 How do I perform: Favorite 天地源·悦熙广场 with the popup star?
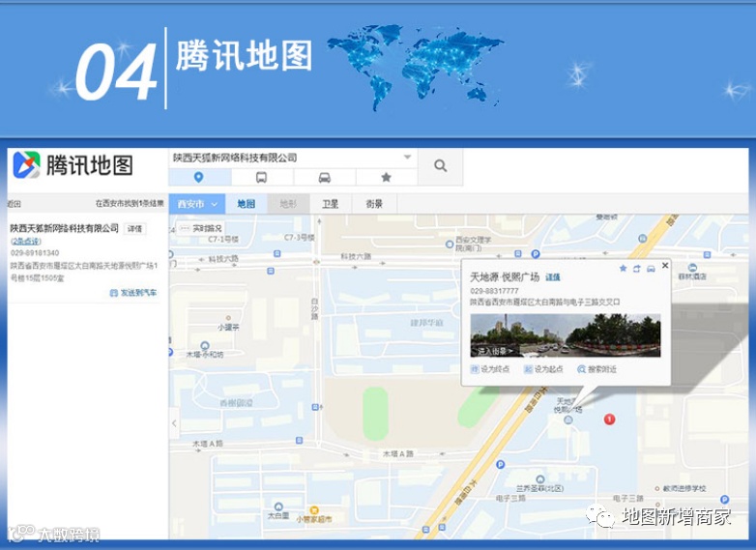click(x=623, y=269)
